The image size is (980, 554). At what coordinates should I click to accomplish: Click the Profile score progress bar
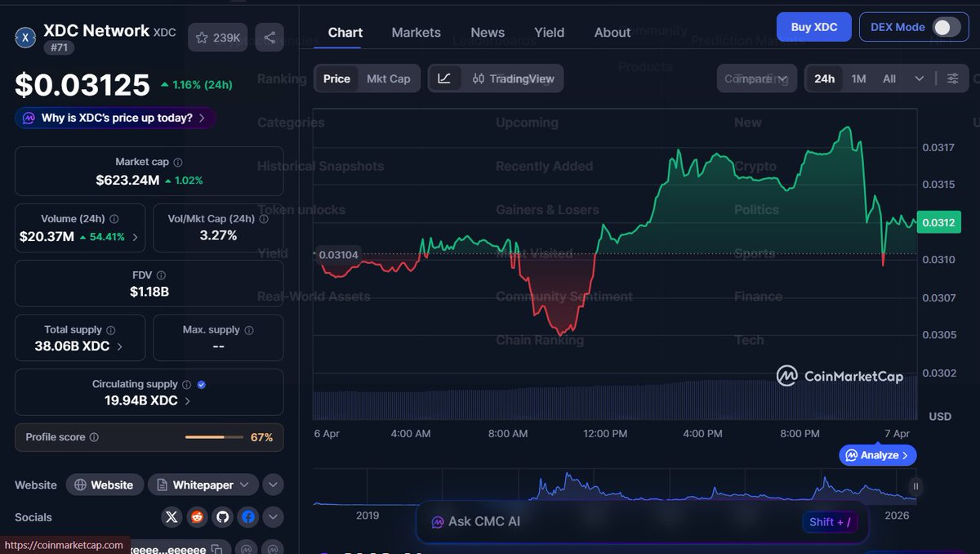(x=215, y=437)
